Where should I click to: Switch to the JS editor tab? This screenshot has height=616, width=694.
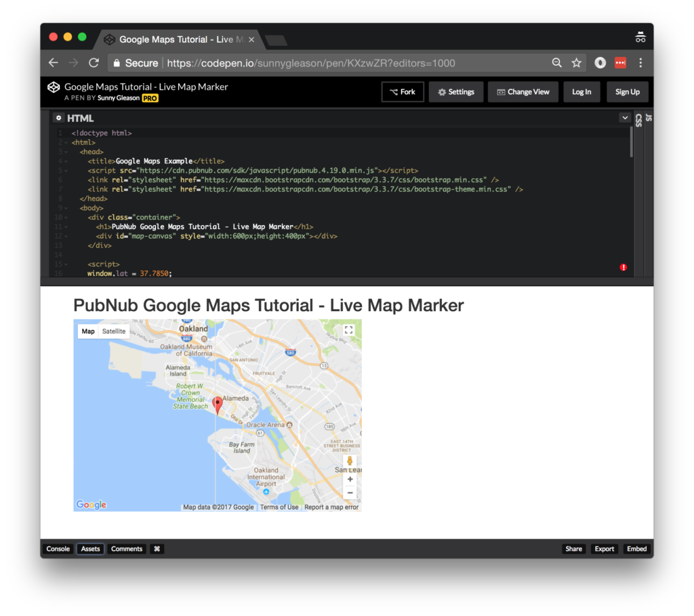coord(649,118)
